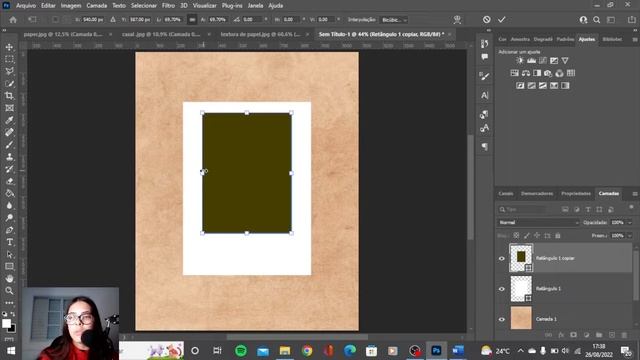
Task: Select the Rectangular Marquee tool
Action: pyautogui.click(x=9, y=60)
